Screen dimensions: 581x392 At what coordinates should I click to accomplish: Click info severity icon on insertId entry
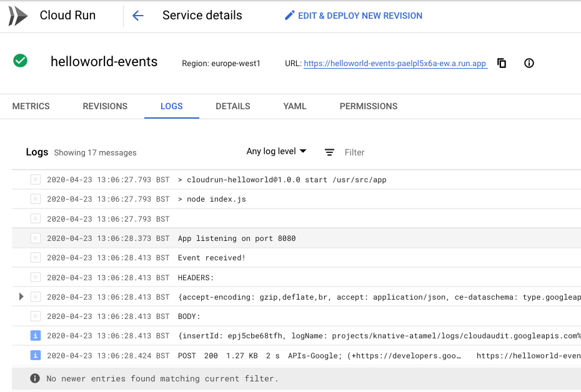(x=36, y=336)
